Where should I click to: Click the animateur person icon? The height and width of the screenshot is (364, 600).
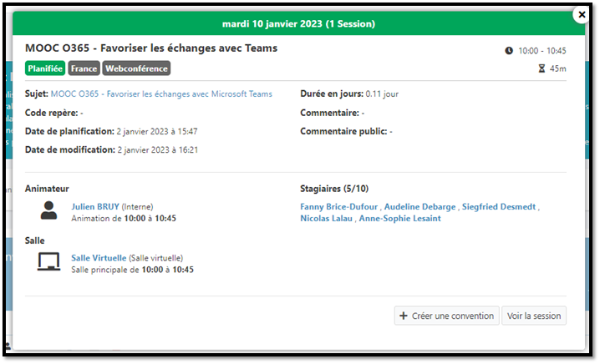coord(49,210)
